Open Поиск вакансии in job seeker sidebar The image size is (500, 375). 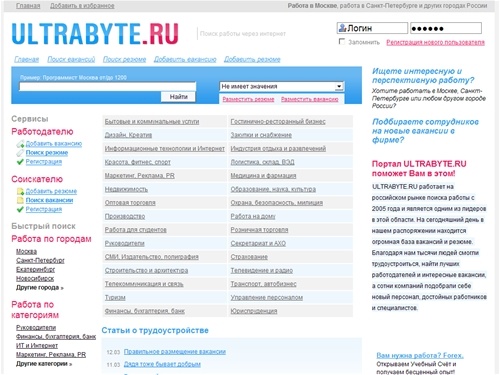(x=49, y=200)
